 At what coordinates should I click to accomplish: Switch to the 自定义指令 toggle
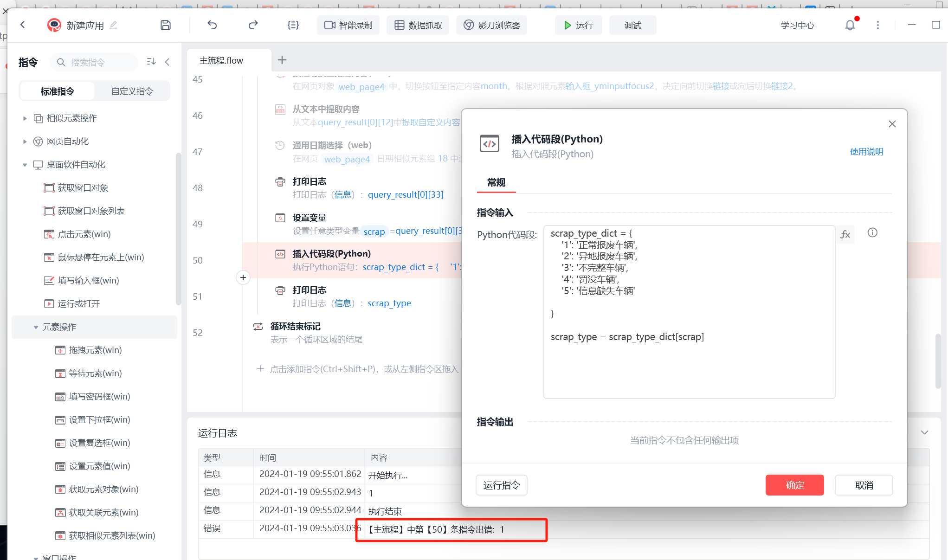(132, 91)
